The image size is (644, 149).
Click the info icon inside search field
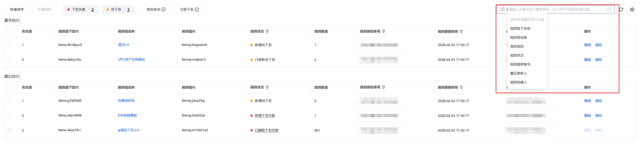coord(608,10)
